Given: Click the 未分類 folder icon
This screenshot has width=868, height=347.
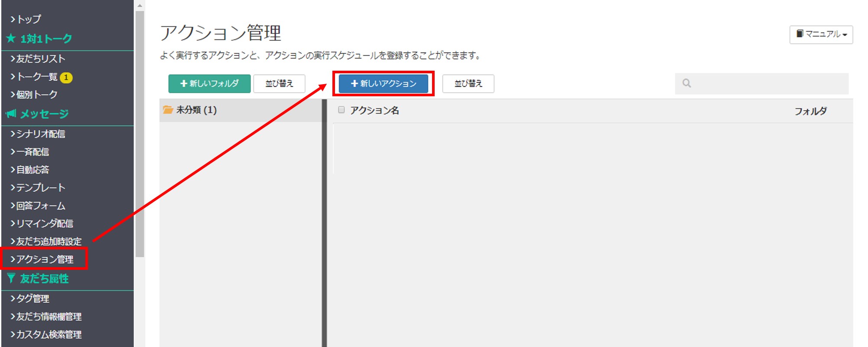Looking at the screenshot, I should [x=168, y=110].
